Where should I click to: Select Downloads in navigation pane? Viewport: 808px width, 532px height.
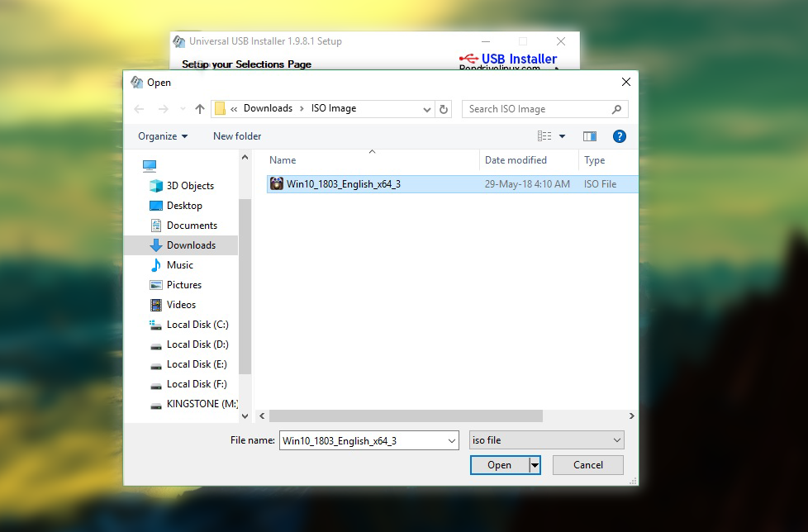pyautogui.click(x=181, y=245)
